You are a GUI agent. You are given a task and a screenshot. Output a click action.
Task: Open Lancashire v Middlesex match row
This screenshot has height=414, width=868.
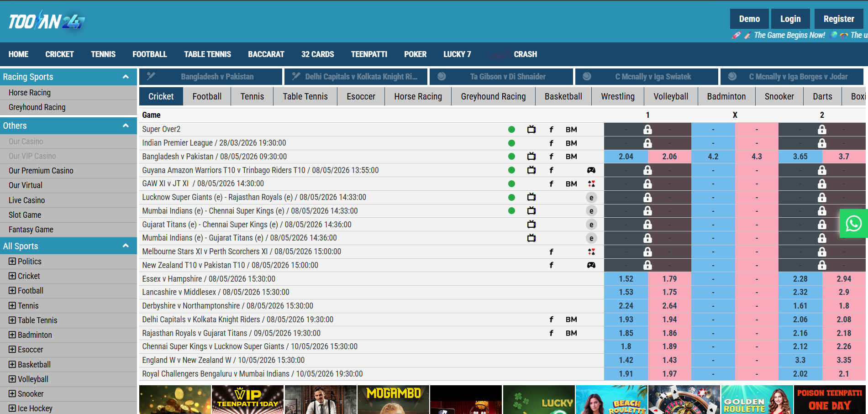(x=216, y=292)
